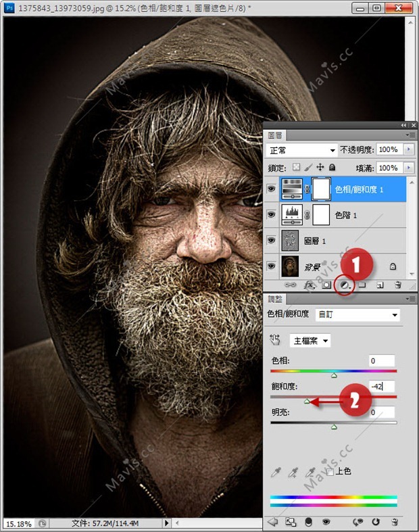Open the 不透明度 opacity slider arrow
419x532 pixels.
pos(409,149)
